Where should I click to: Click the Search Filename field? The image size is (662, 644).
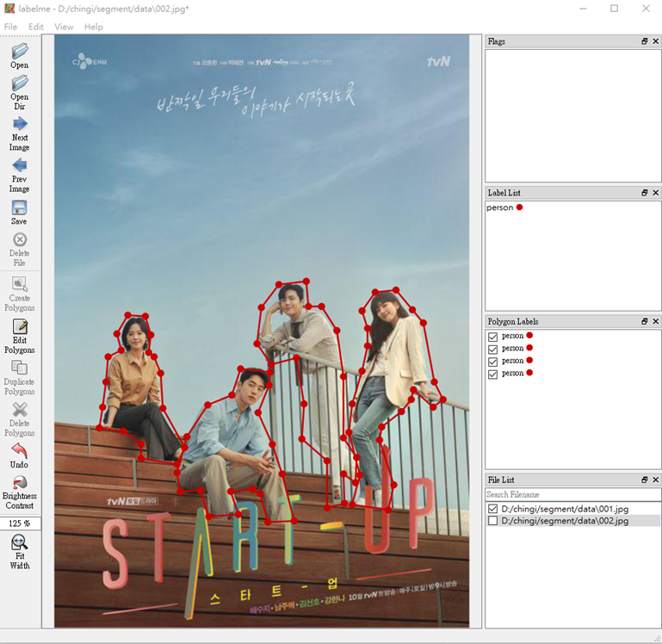(573, 494)
